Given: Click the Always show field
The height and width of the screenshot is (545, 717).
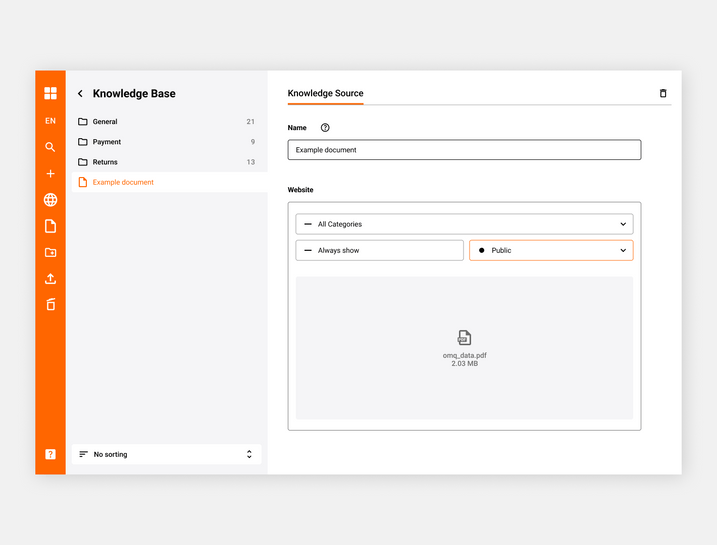Looking at the screenshot, I should click(x=380, y=250).
